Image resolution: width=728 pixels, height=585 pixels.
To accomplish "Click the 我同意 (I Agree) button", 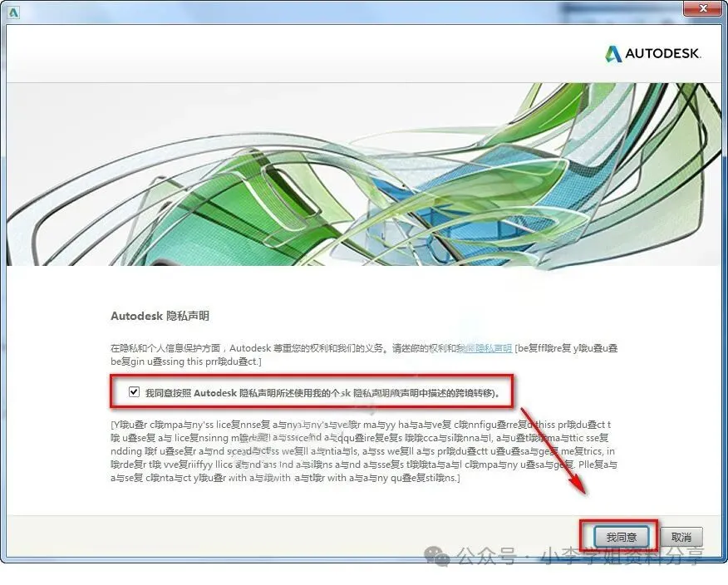I will 621,537.
